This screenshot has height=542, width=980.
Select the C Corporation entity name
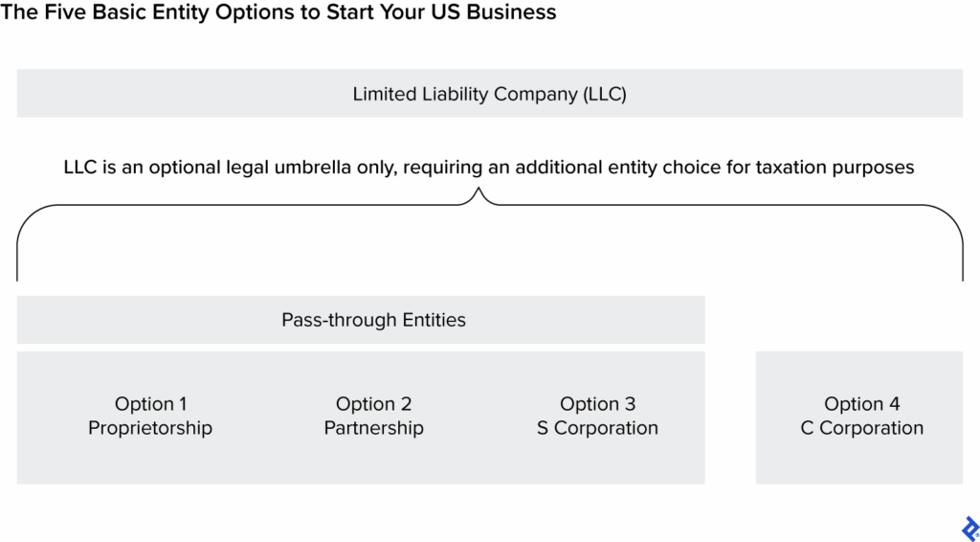click(x=861, y=428)
